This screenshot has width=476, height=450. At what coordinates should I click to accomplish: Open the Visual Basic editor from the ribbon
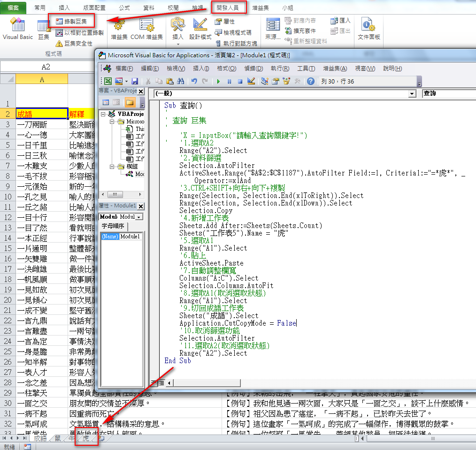[18, 29]
